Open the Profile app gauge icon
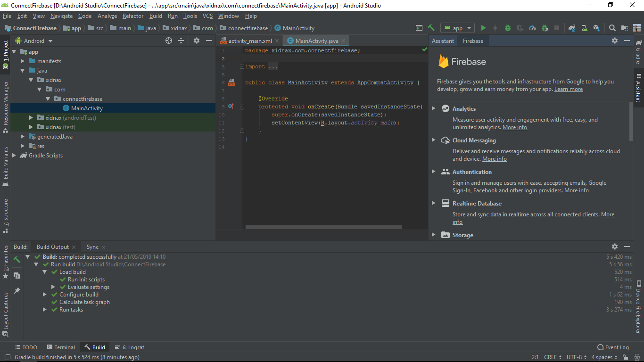 point(532,28)
